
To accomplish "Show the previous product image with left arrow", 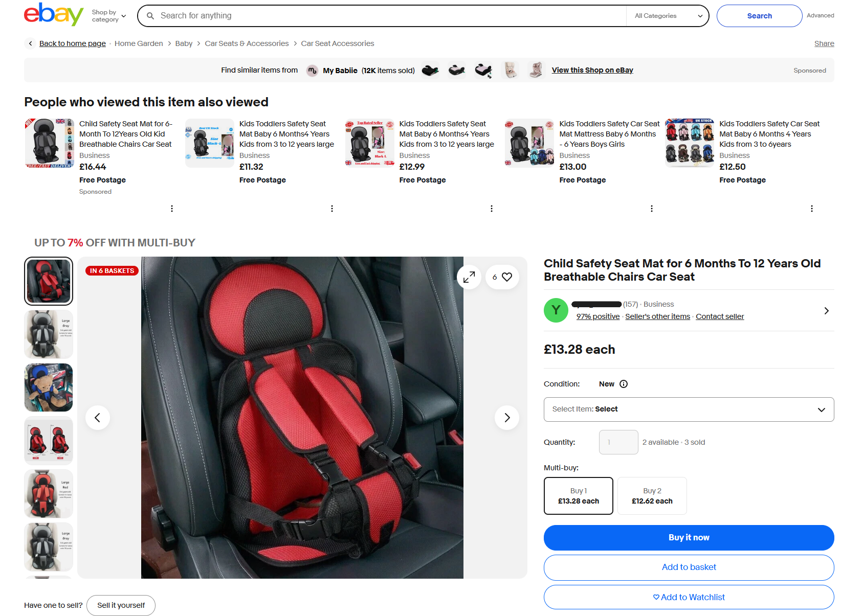I will 98,418.
